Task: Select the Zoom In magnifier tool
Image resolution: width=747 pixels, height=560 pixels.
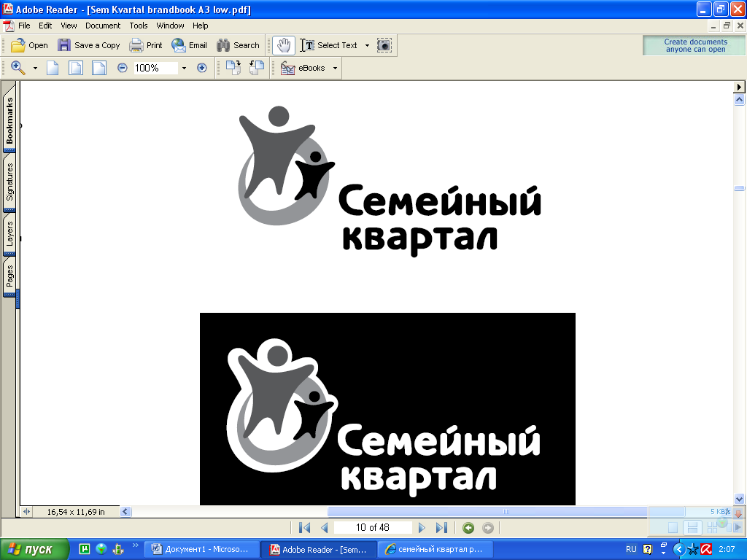Action: pyautogui.click(x=18, y=68)
